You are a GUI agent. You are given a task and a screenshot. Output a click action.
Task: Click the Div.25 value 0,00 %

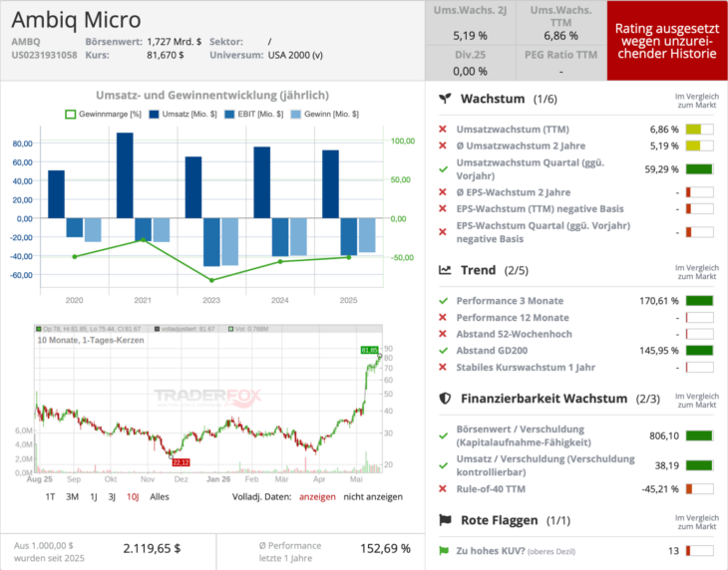[x=470, y=72]
